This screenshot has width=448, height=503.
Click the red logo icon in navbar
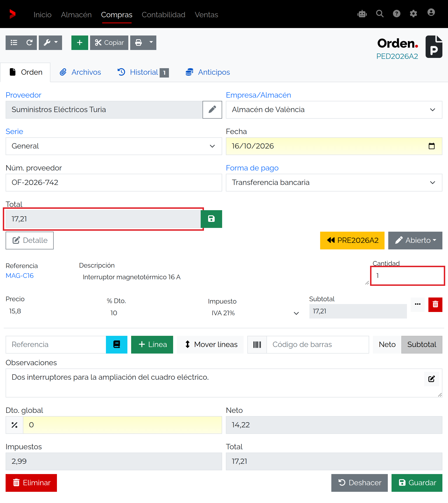pyautogui.click(x=12, y=14)
